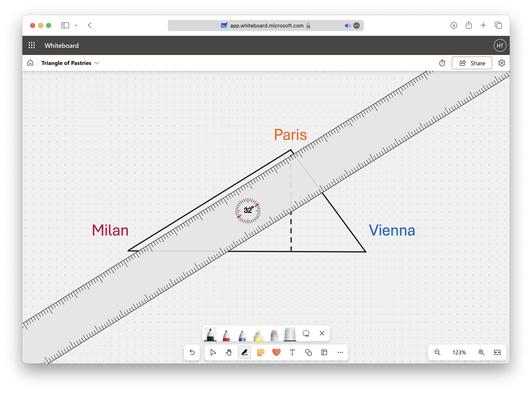Open the Text tool
Screen dimensions: 532x393
292,352
